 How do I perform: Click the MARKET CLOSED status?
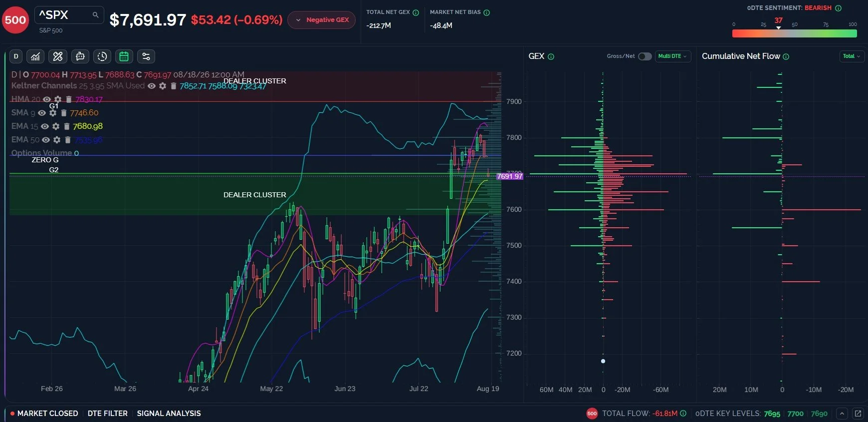click(44, 414)
